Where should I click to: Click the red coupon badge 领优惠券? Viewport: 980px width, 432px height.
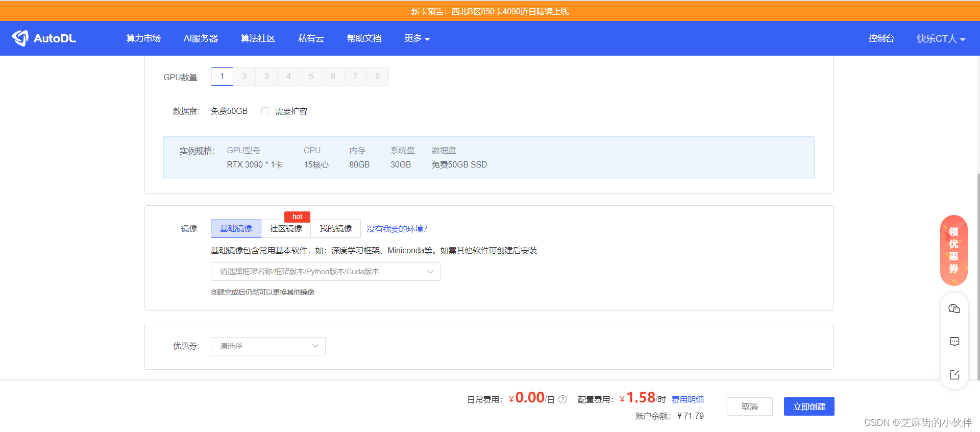(953, 250)
